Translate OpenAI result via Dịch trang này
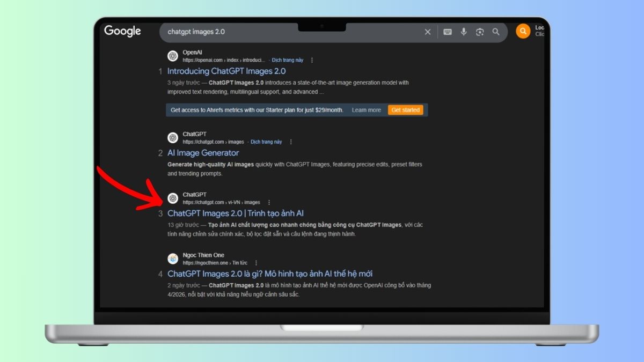 tap(288, 60)
